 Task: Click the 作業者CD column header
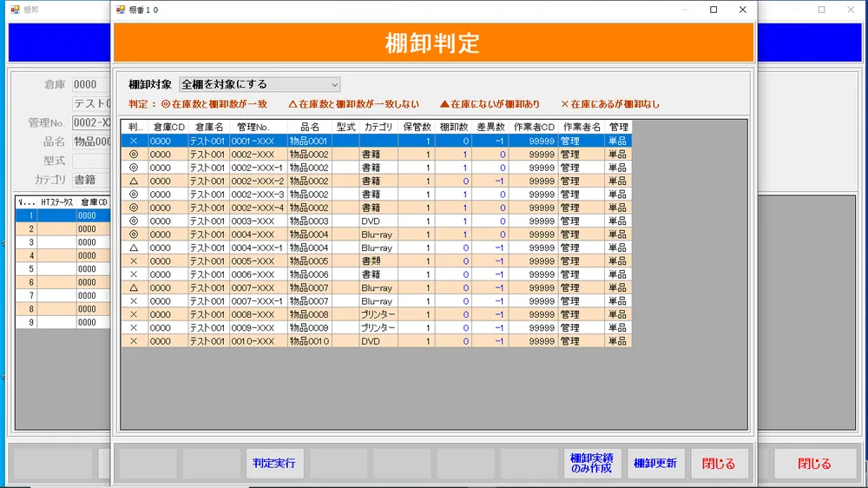[534, 127]
